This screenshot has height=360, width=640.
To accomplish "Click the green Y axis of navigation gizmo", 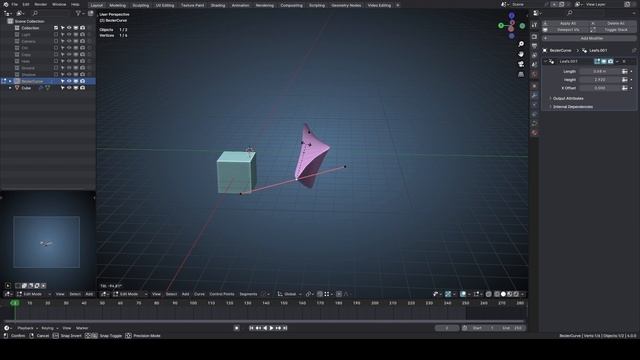I will click(x=501, y=26).
